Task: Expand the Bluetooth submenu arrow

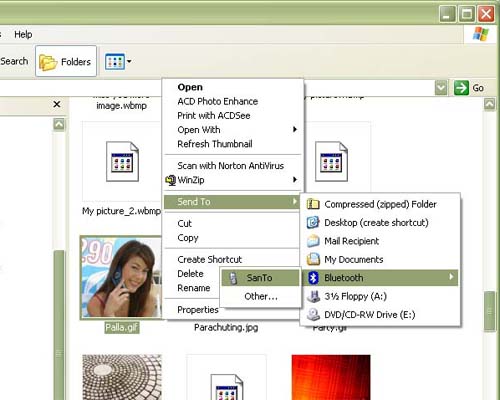Action: [451, 277]
